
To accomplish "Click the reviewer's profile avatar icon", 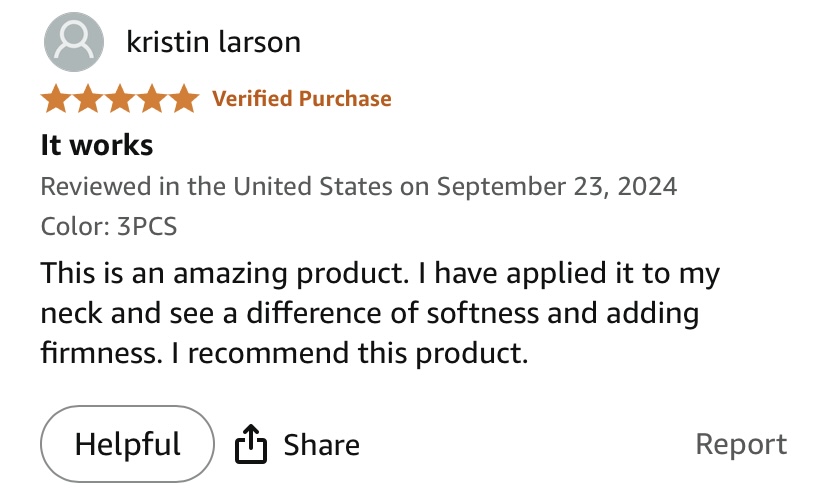I will click(x=74, y=44).
